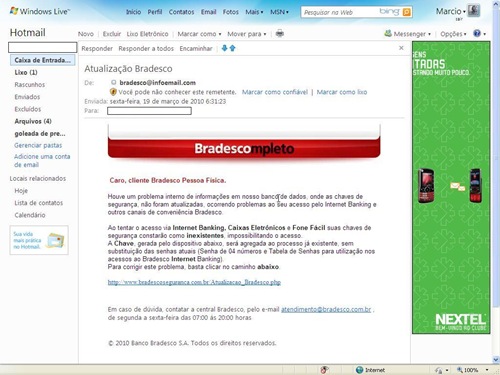This screenshot has width=500, height=375.
Task: Open Contatos in top navigation
Action: pyautogui.click(x=181, y=12)
